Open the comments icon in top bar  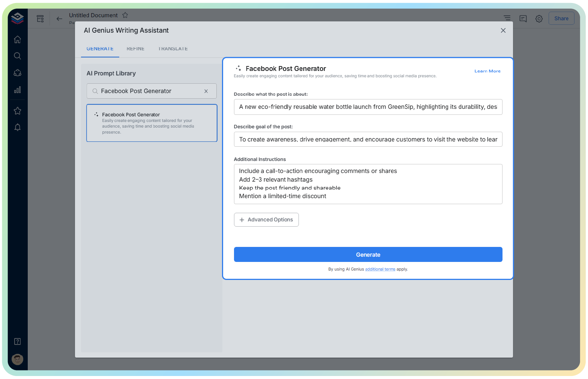[x=523, y=18]
